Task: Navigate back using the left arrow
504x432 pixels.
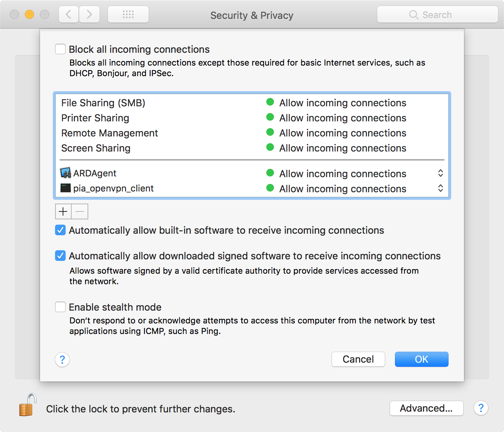Action: (68, 14)
